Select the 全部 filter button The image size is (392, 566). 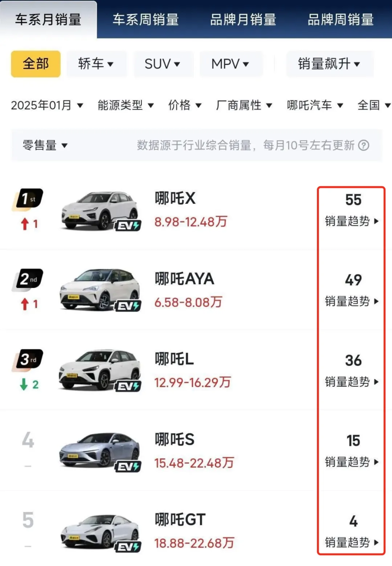(x=36, y=64)
